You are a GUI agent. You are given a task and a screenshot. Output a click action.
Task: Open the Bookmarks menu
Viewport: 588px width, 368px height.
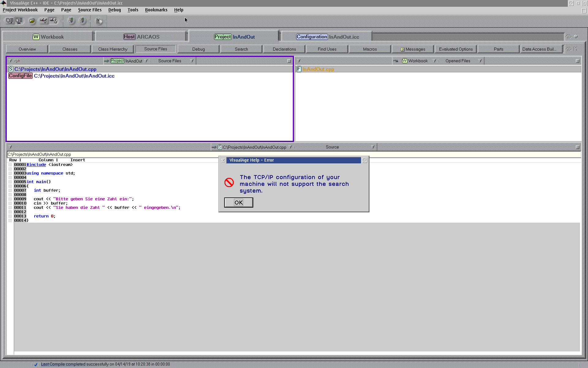156,10
